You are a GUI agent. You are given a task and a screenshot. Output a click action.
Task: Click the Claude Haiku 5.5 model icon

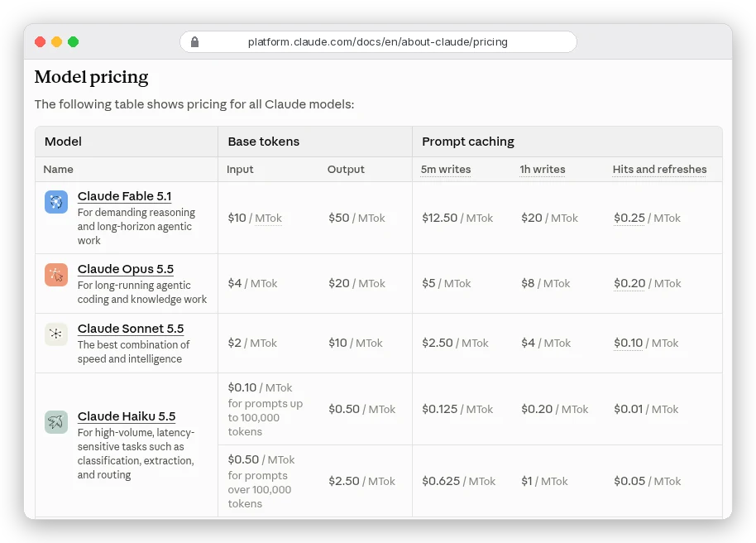[56, 422]
